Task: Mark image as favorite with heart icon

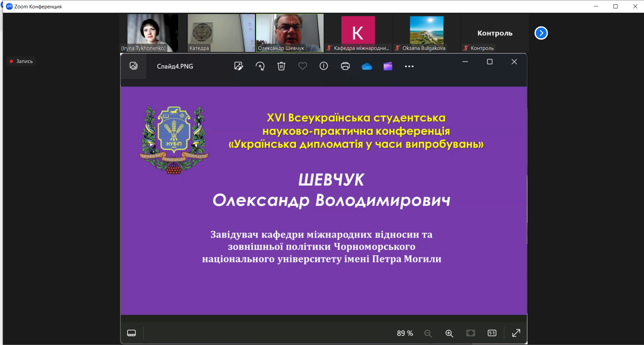Action: pyautogui.click(x=303, y=66)
